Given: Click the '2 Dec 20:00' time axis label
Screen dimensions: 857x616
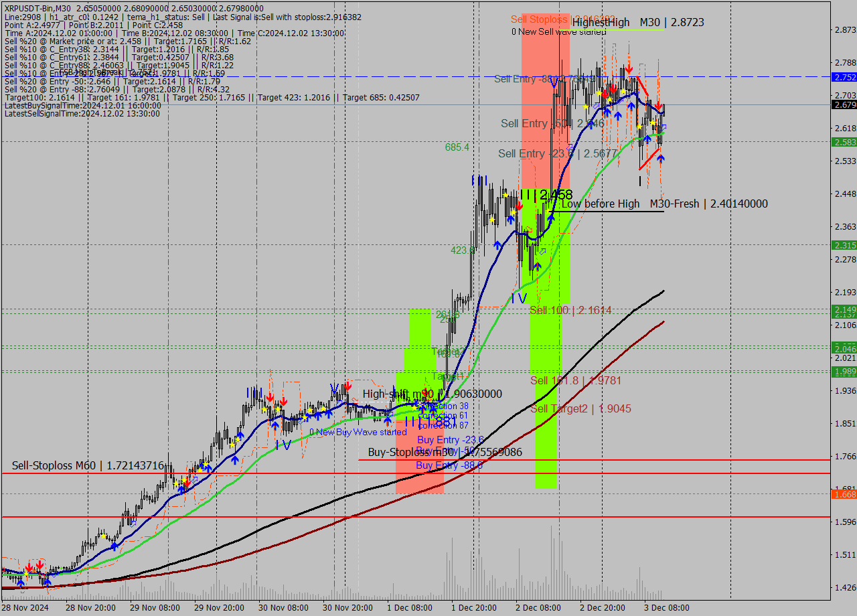Looking at the screenshot, I should (x=602, y=607).
